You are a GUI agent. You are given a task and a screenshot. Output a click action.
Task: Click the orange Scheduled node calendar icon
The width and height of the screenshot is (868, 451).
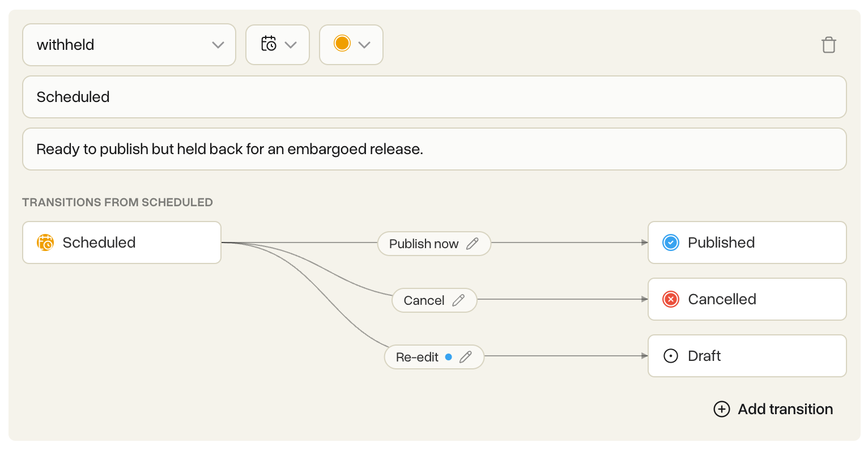45,242
